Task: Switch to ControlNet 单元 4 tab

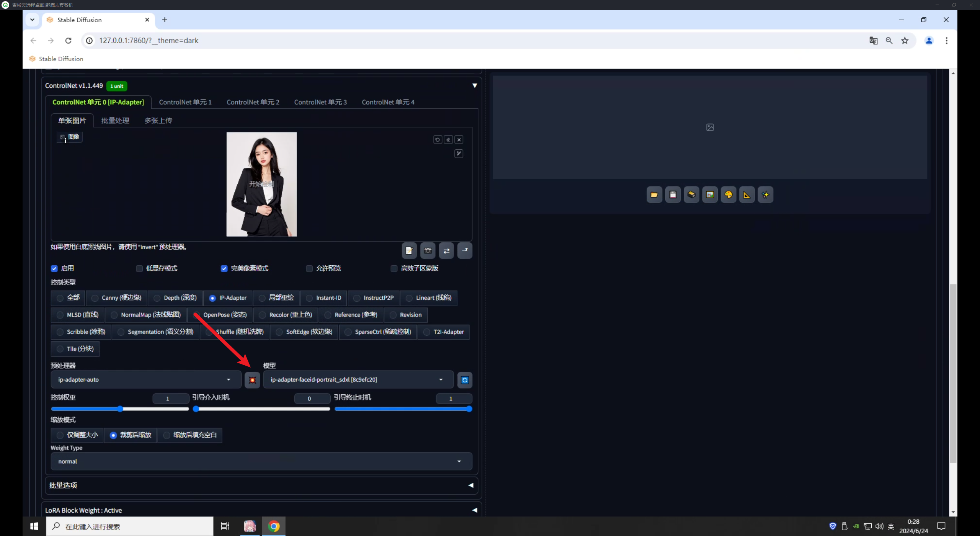Action: (x=388, y=102)
